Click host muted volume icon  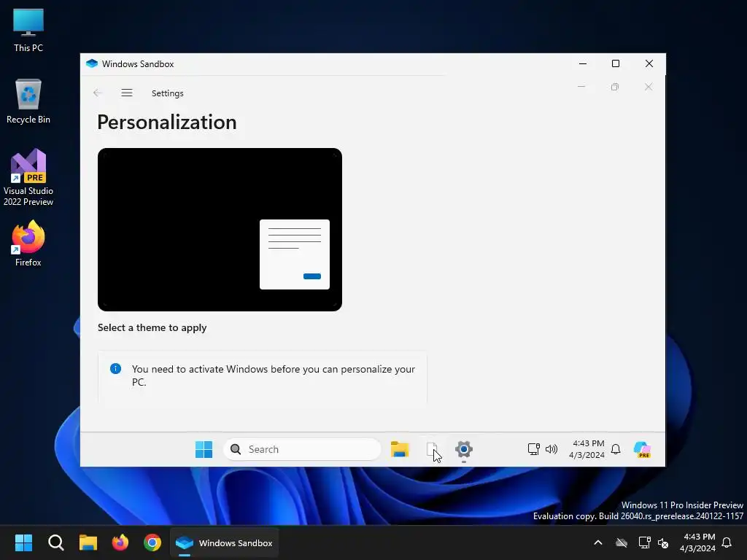663,542
